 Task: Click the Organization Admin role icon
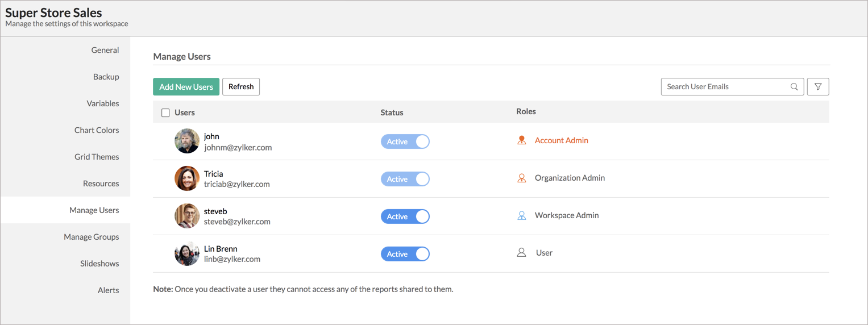click(521, 178)
